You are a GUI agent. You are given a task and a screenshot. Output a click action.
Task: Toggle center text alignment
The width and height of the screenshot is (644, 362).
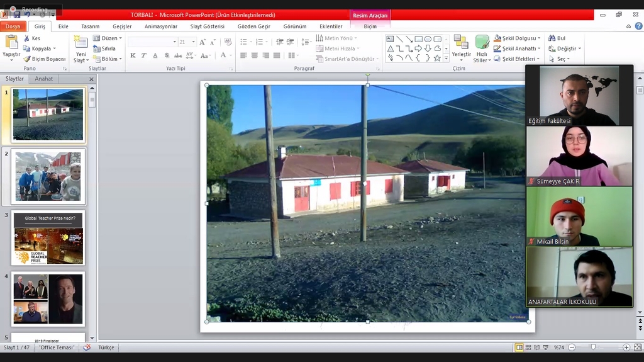point(255,55)
